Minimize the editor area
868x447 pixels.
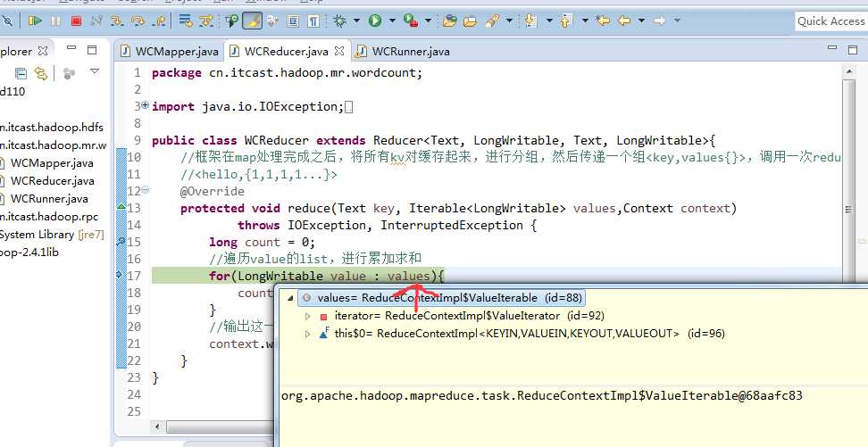click(x=832, y=49)
